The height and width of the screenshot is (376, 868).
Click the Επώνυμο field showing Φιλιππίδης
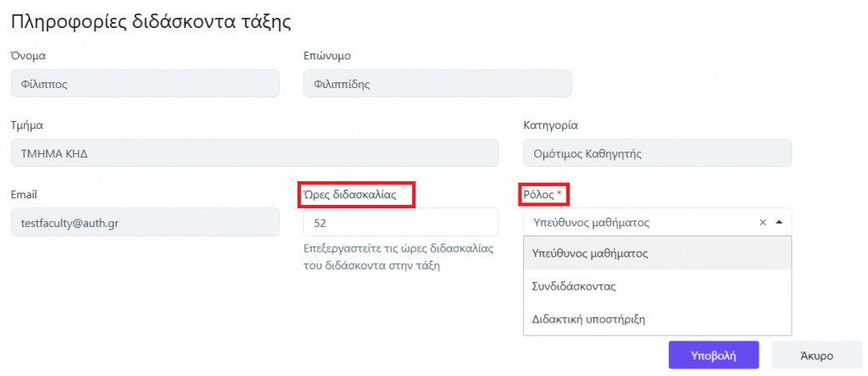[437, 84]
